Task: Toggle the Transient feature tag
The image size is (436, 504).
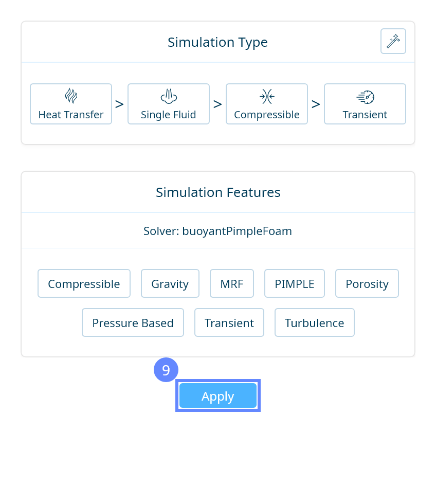Action: point(229,323)
